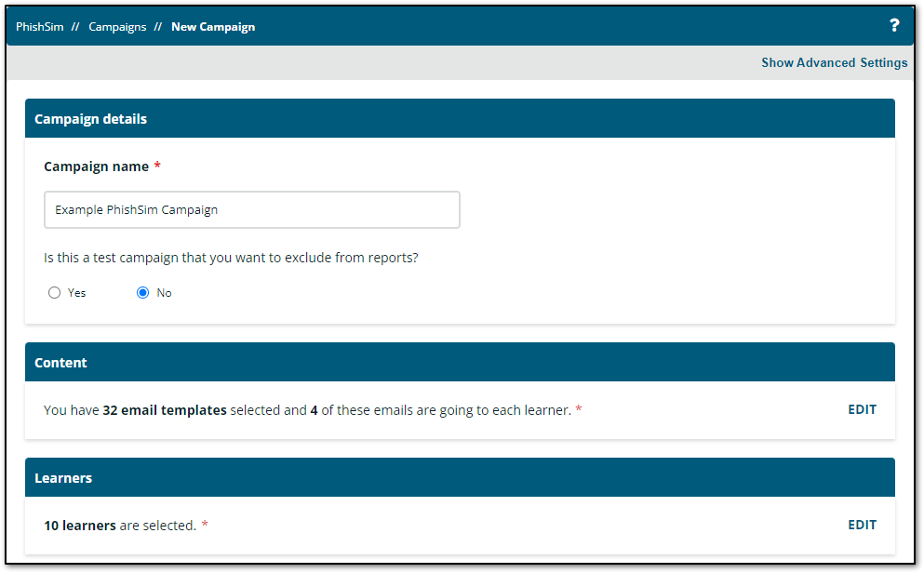Edit the Content section

tap(862, 409)
